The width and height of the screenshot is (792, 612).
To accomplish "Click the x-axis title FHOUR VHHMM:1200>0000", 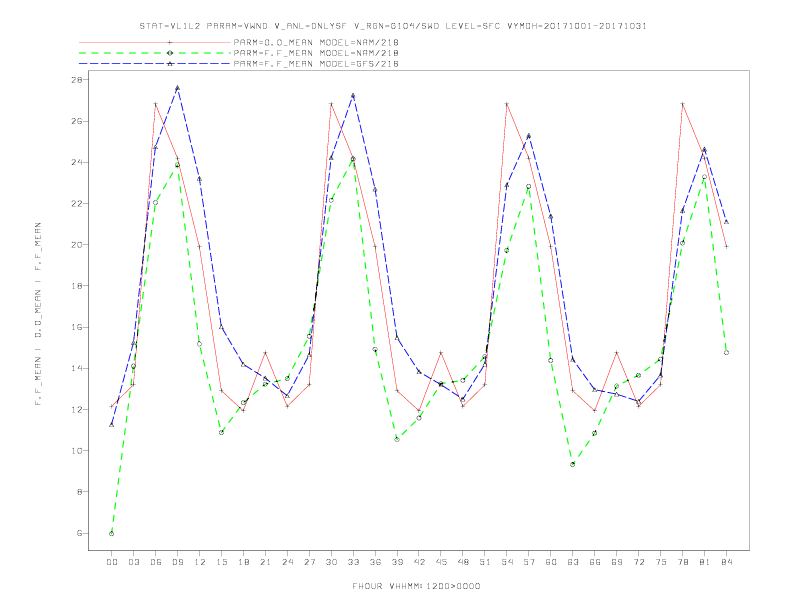I will point(416,586).
